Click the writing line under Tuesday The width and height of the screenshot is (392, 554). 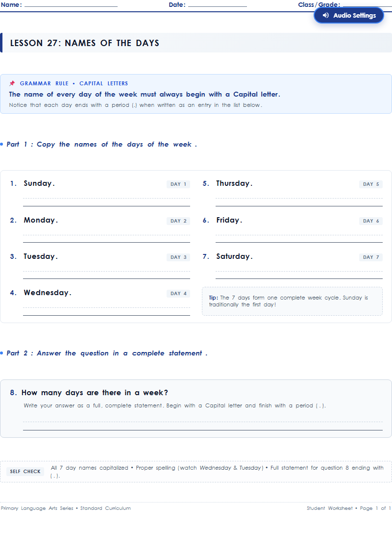coord(106,275)
